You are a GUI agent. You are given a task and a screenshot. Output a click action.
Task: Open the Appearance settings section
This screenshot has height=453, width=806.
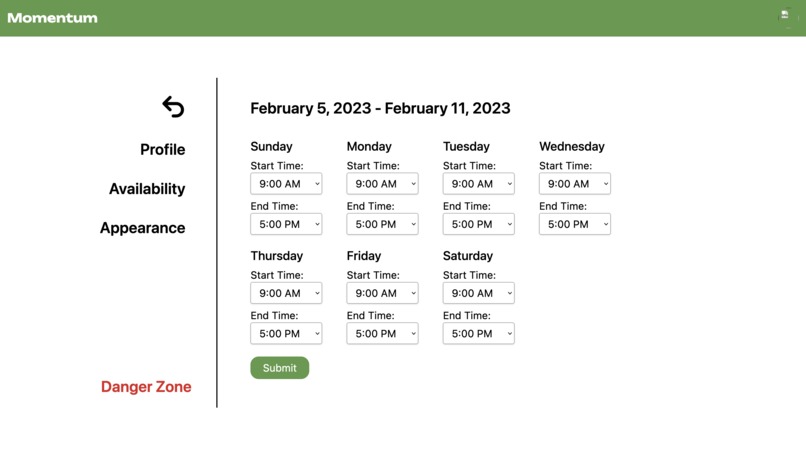click(142, 228)
